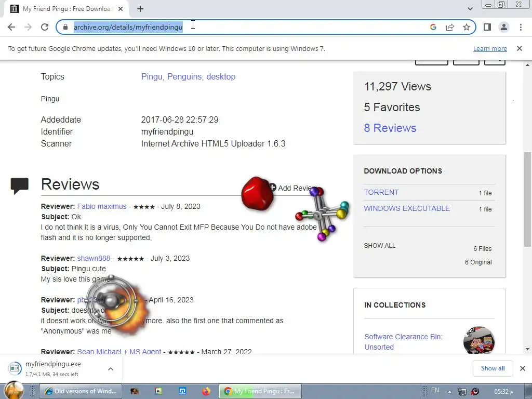Click the page vertical scrollbar thumb
532x399 pixels.
click(x=527, y=199)
